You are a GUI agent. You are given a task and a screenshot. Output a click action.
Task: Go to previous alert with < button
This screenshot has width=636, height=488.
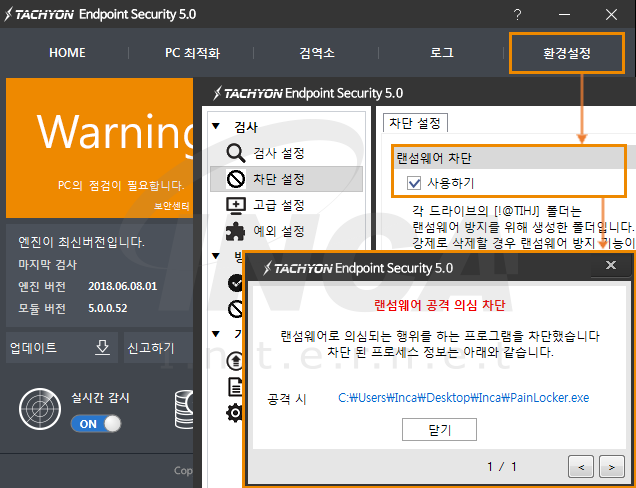point(581,467)
